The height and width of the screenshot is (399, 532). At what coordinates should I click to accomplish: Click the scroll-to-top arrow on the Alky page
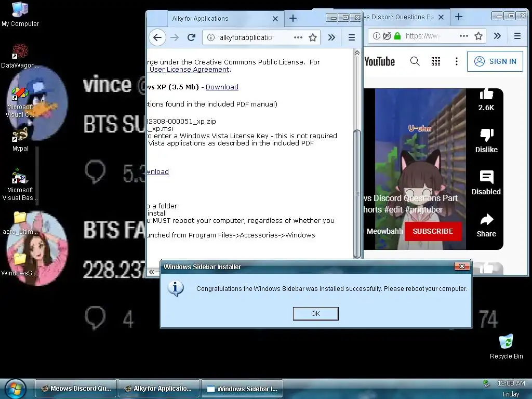(357, 53)
